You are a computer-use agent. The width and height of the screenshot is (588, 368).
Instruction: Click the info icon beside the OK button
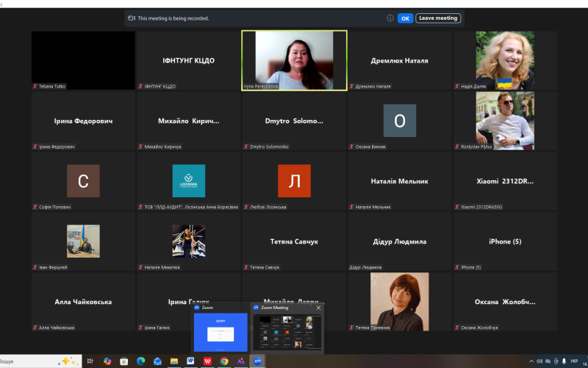390,18
